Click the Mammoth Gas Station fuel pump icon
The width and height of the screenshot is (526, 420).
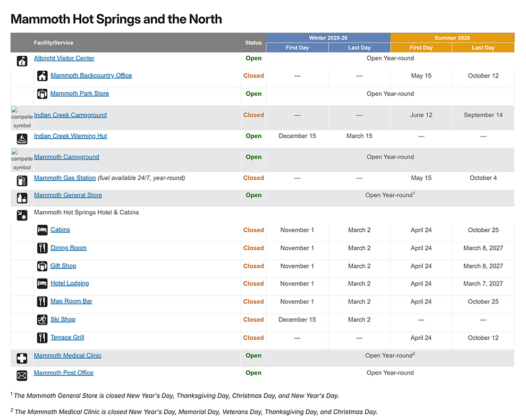(x=22, y=181)
